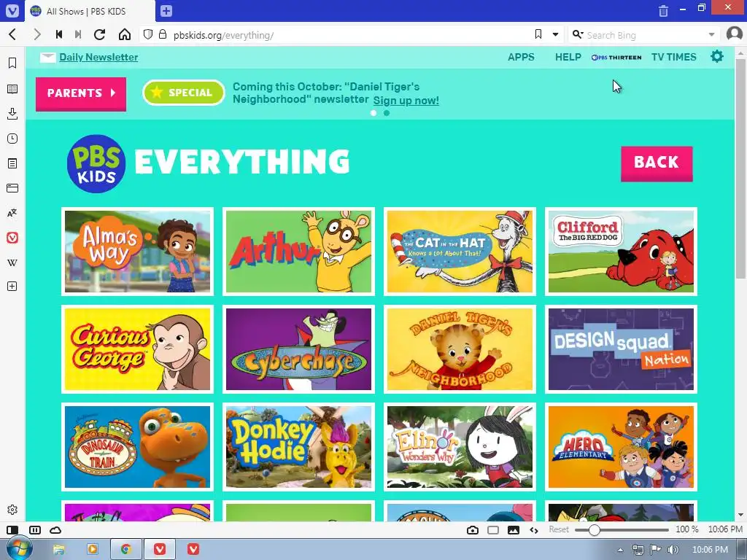Expand the address bar dropdown arrow
This screenshot has height=560, width=747.
555,34
